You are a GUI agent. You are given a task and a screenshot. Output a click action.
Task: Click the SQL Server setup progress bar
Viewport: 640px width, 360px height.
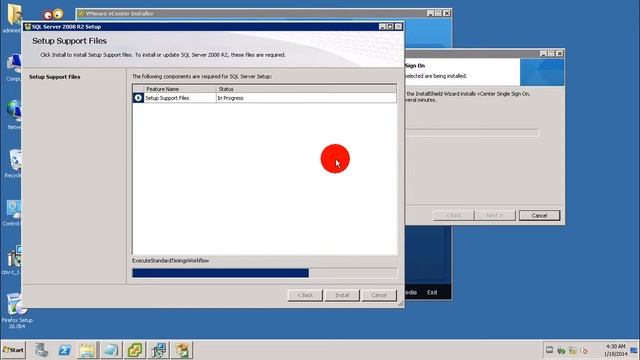(264, 273)
